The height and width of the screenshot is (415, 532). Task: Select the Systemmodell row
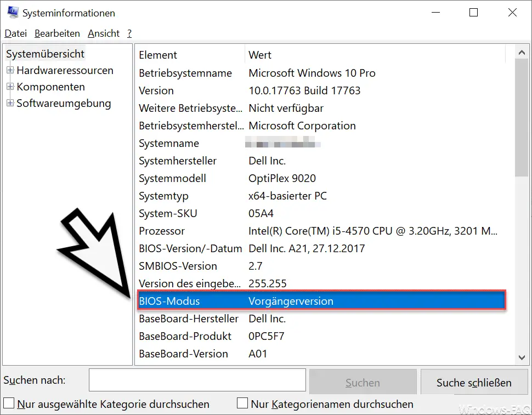321,178
